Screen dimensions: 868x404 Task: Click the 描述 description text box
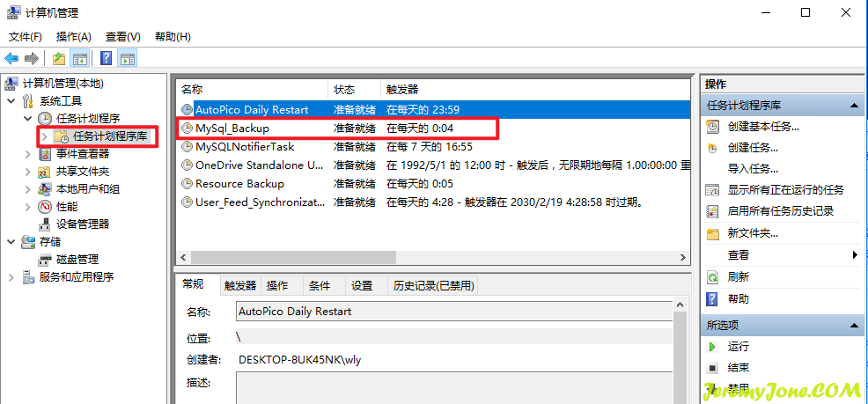click(454, 388)
